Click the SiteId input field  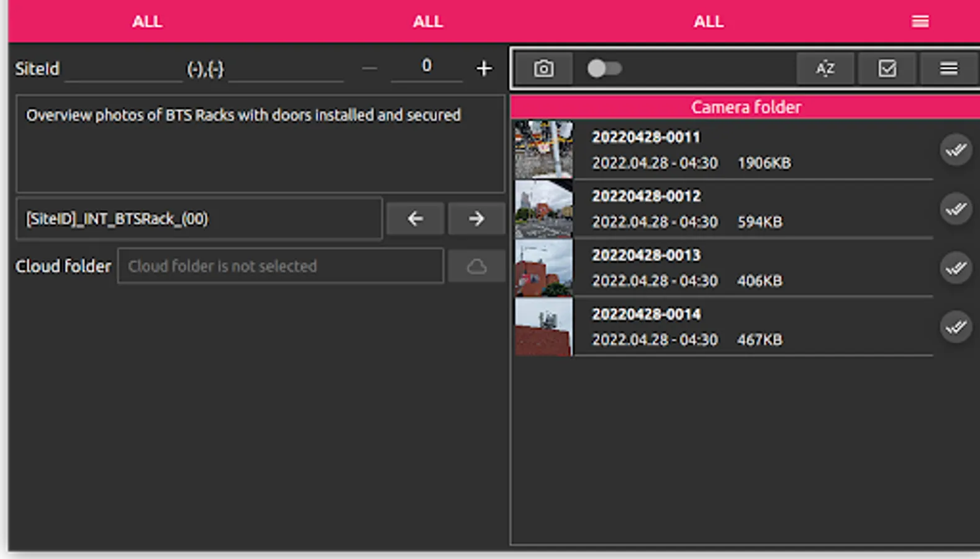pyautogui.click(x=124, y=68)
